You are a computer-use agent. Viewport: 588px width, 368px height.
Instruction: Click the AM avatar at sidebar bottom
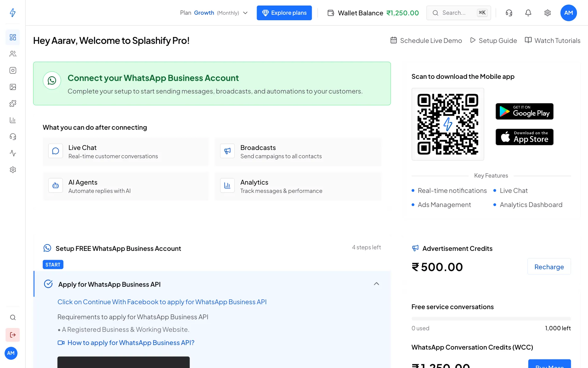11,353
